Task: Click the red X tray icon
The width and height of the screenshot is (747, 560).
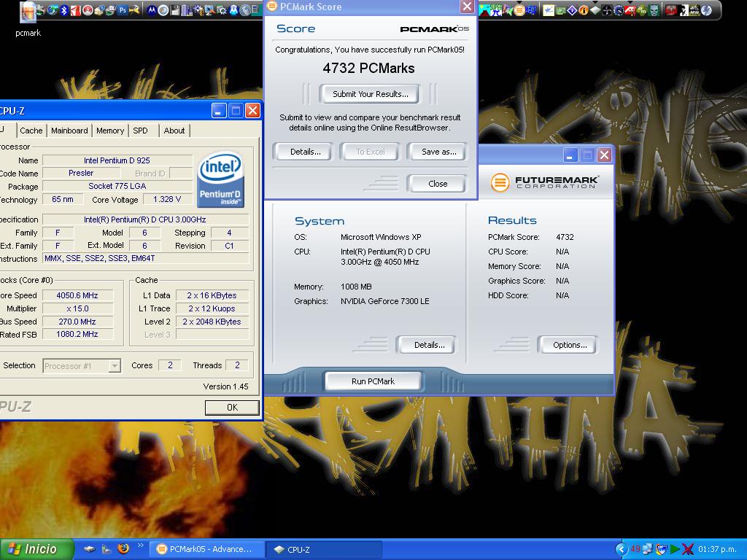Action: pyautogui.click(x=687, y=549)
